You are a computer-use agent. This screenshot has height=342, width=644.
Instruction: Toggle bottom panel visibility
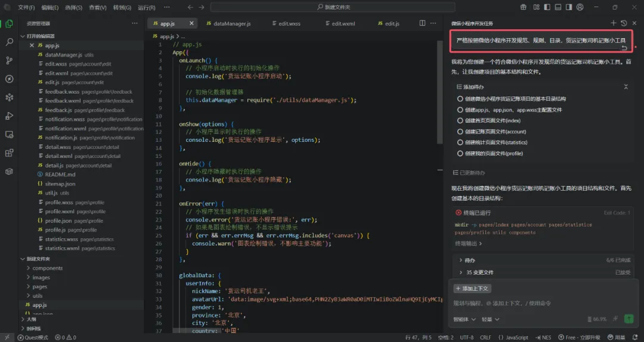(x=558, y=7)
